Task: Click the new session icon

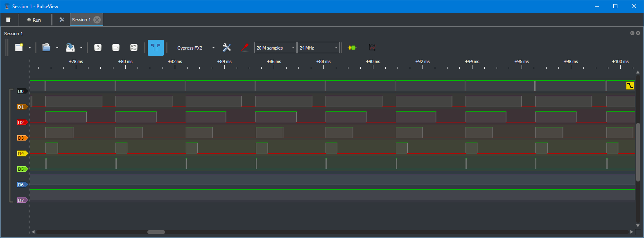Action: click(x=19, y=48)
